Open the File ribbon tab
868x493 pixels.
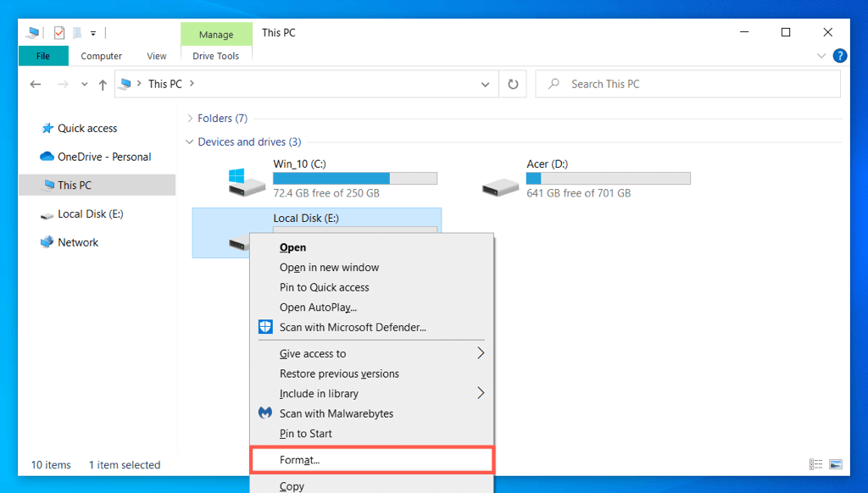pyautogui.click(x=42, y=56)
